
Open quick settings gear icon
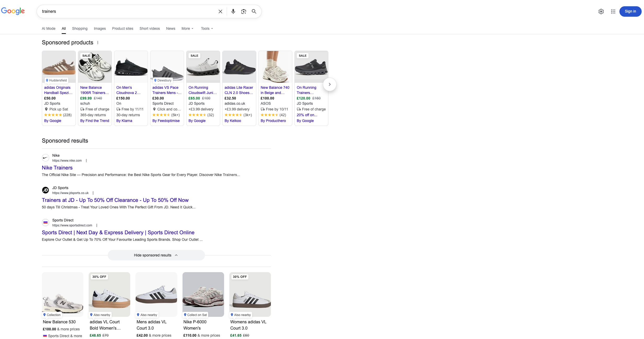coord(601,11)
